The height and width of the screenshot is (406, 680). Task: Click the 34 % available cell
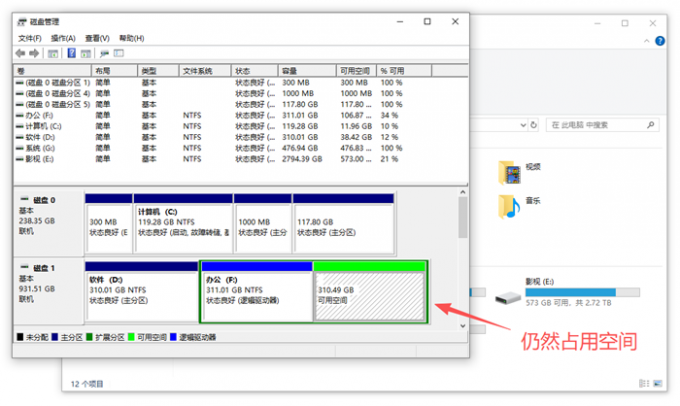coord(389,115)
